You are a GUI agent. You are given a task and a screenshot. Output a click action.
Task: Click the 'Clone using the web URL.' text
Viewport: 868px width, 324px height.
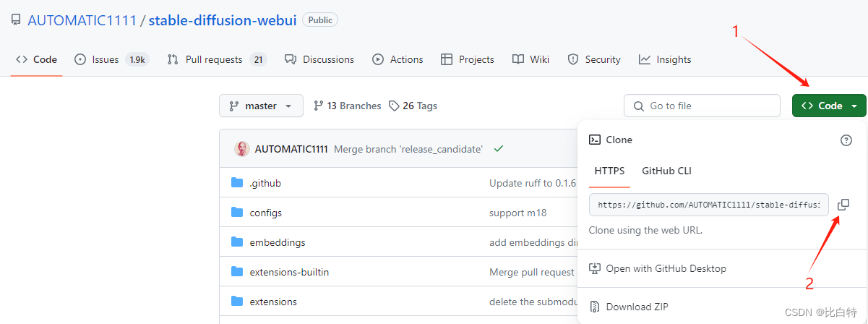tap(645, 230)
